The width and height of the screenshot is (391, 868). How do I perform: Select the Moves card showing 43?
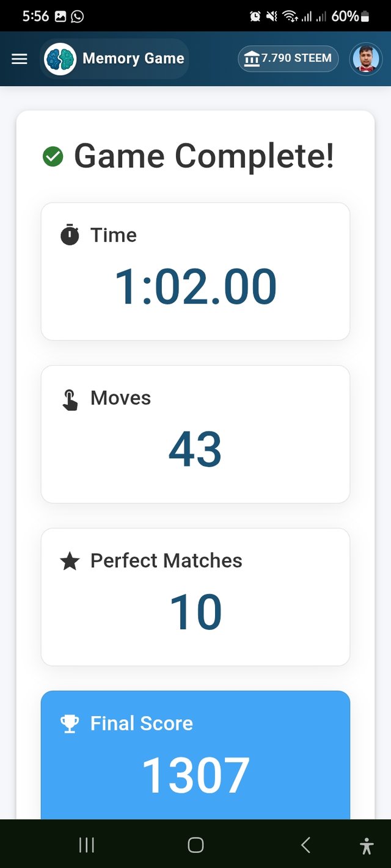[195, 434]
